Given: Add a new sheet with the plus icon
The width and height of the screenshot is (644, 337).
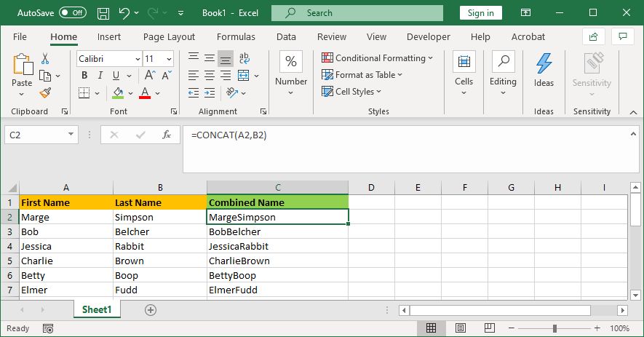Looking at the screenshot, I should 151,309.
